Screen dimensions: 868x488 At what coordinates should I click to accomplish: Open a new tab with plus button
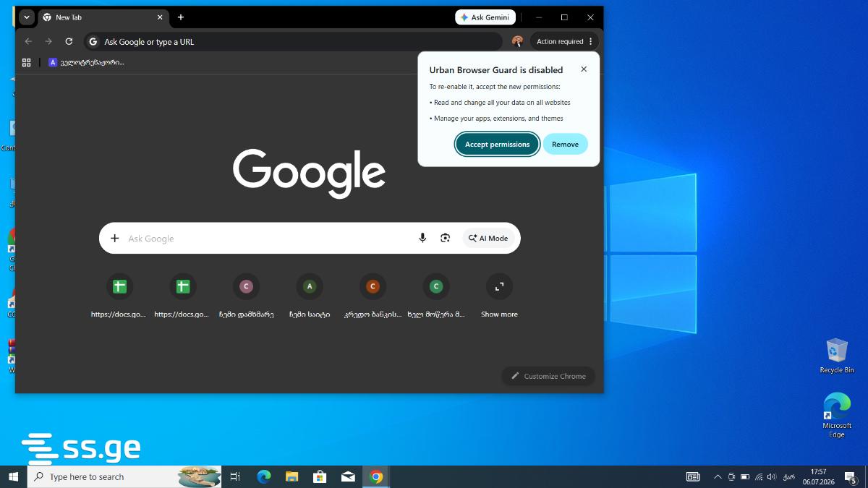[181, 17]
